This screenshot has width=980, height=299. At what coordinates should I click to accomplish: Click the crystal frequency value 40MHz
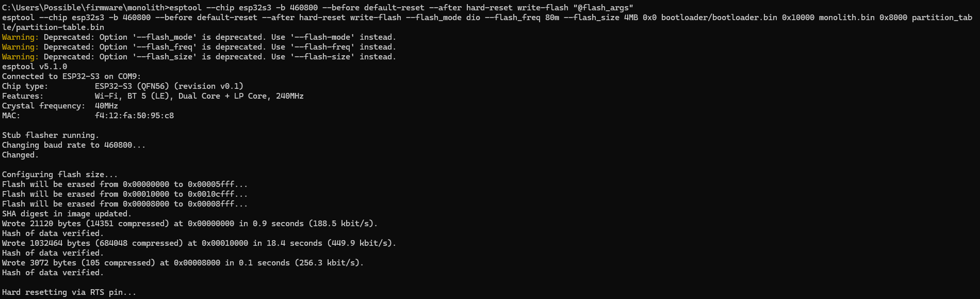click(106, 106)
